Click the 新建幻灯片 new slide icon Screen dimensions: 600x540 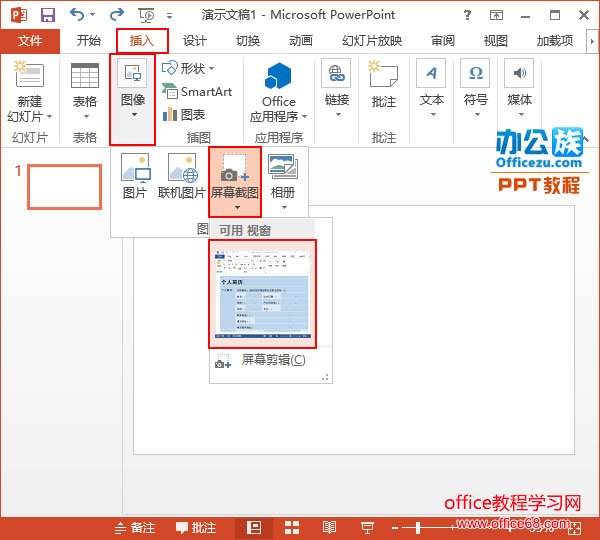29,75
